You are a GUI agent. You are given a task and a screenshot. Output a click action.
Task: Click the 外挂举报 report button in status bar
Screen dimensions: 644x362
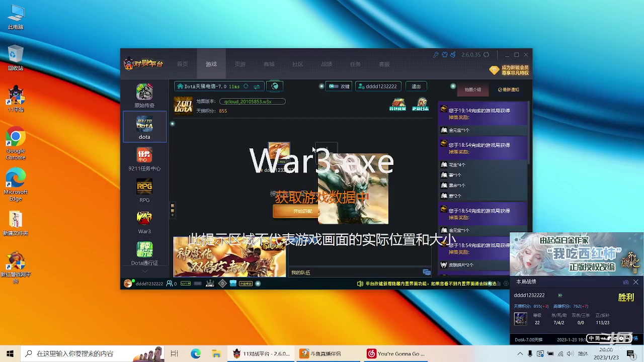coord(246,284)
